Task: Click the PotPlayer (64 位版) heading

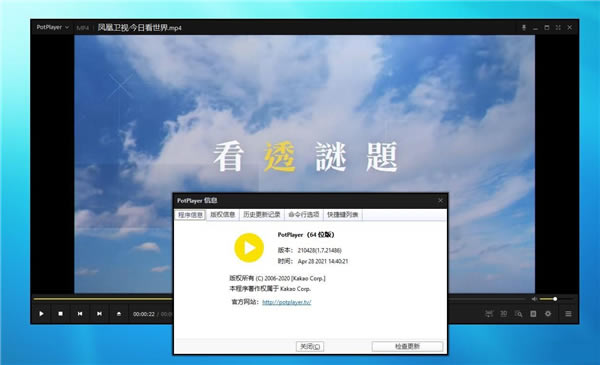Action: (306, 235)
